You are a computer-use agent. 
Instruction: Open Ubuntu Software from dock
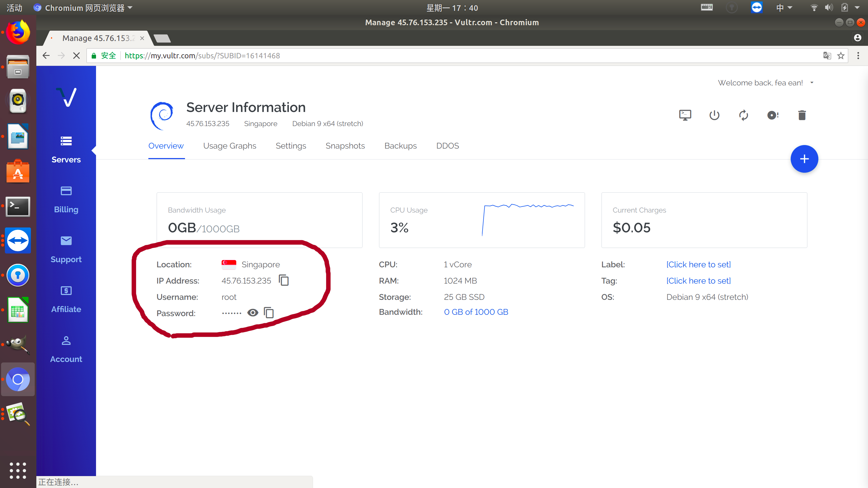click(18, 171)
